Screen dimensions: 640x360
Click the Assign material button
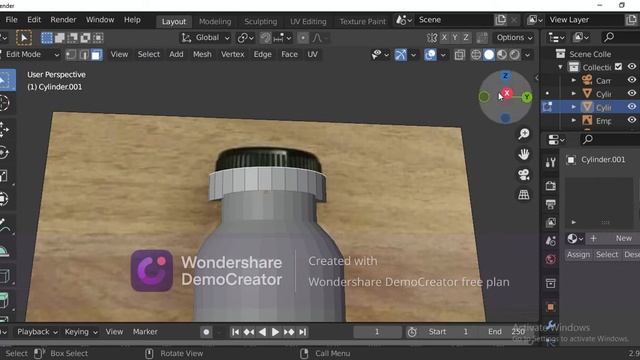[578, 255]
